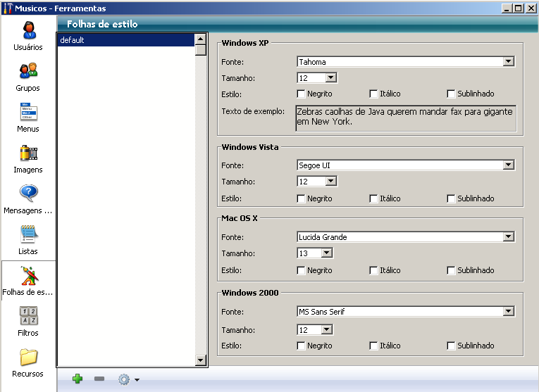Open the Menus sidebar icon
539x392 pixels.
pyautogui.click(x=28, y=113)
